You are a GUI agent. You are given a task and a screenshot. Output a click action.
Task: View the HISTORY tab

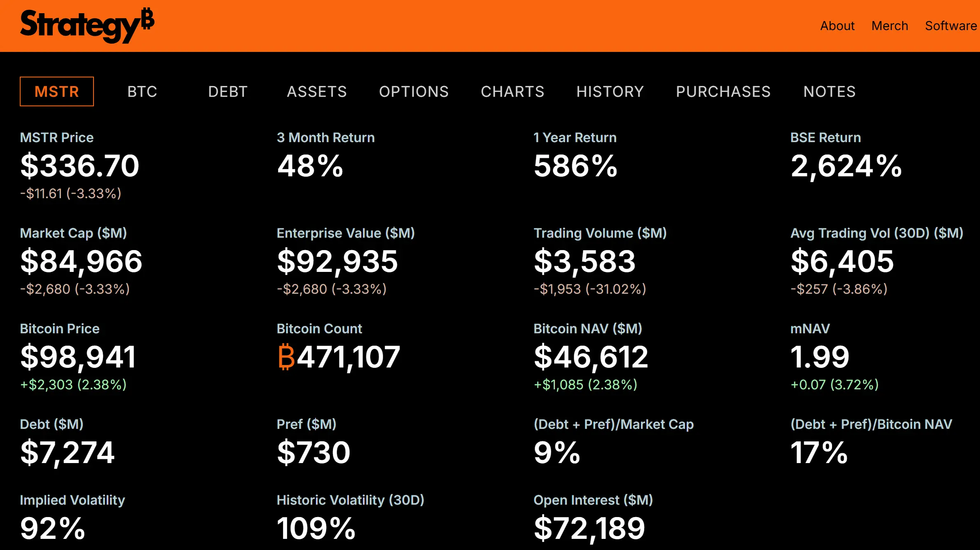tap(610, 91)
